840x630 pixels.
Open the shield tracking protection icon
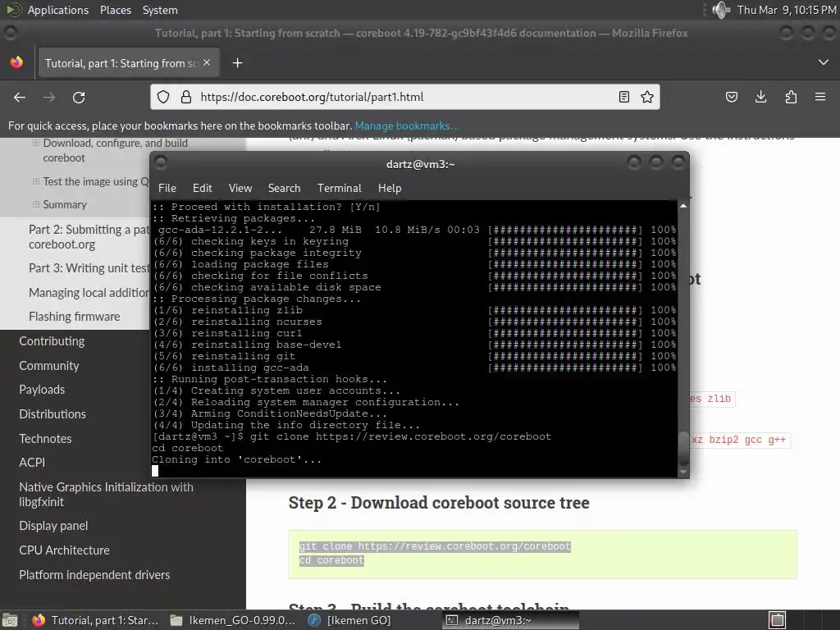(x=163, y=97)
